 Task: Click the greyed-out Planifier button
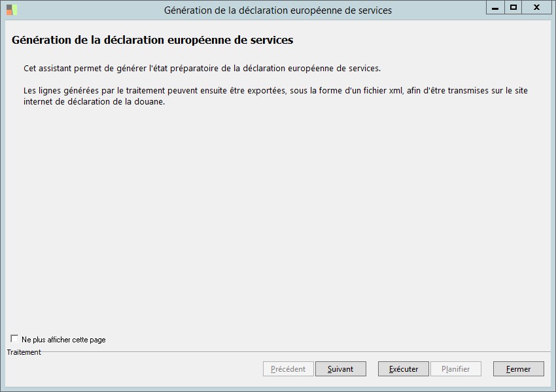click(455, 369)
